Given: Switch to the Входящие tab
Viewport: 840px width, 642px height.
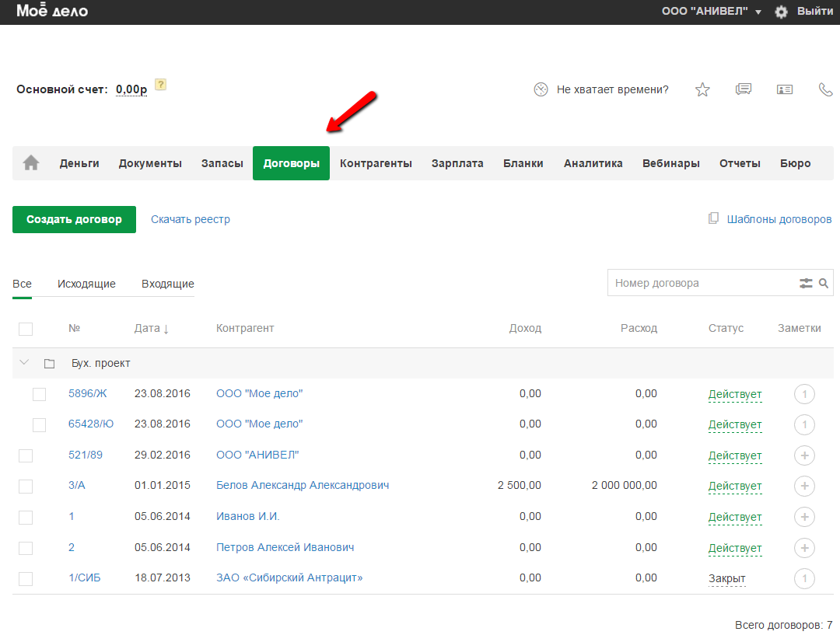Looking at the screenshot, I should pos(167,284).
